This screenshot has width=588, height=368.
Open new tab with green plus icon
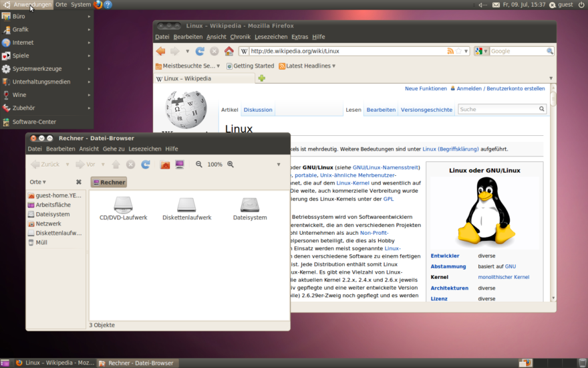coord(262,78)
